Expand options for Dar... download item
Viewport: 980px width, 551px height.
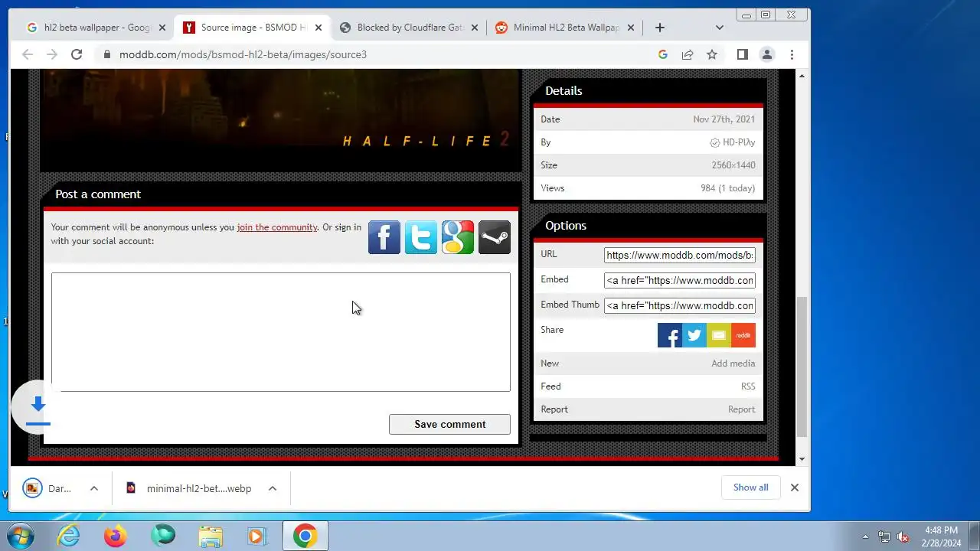point(94,488)
